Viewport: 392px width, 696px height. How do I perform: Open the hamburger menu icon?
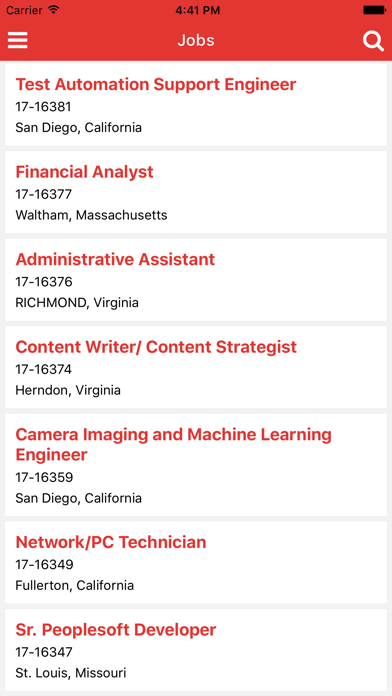click(x=18, y=40)
